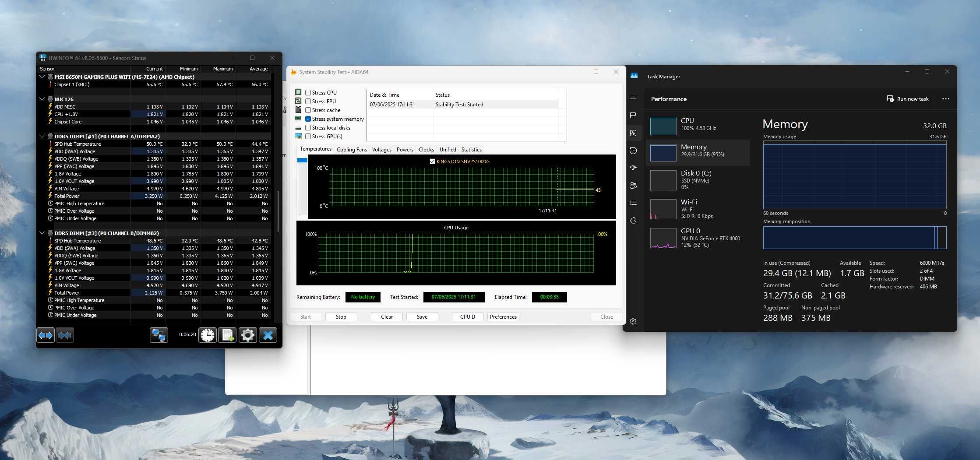
Task: Open Services icon in Task Manager sidebar
Action: pyautogui.click(x=633, y=221)
